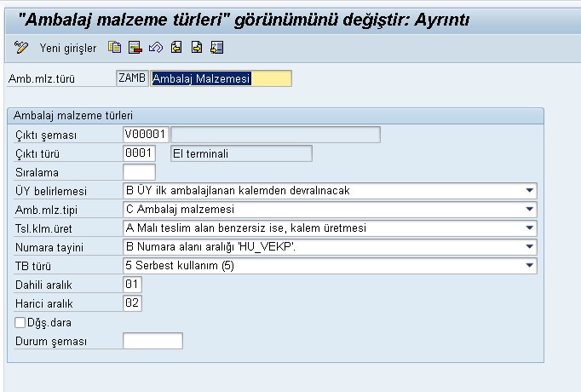Viewport: 581px width, 392px height.
Task: Click the other entry selection icon
Action: pyautogui.click(x=216, y=47)
